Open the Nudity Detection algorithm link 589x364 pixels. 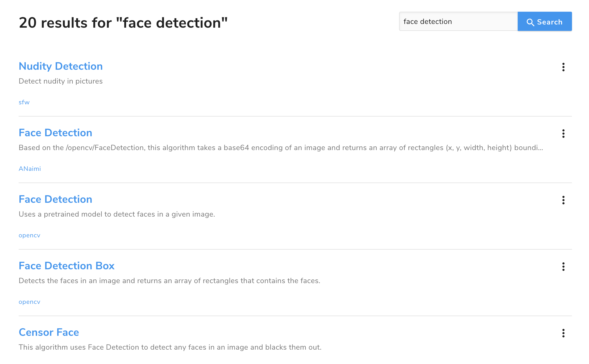61,66
